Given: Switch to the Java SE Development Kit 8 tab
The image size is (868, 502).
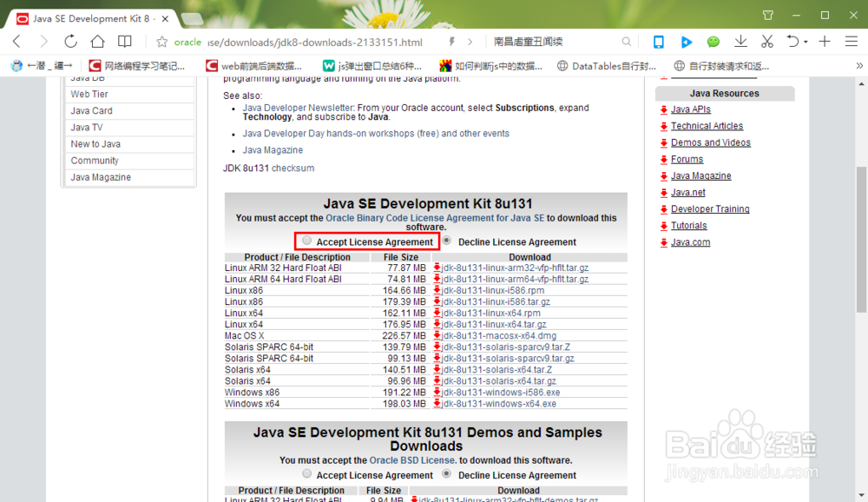Looking at the screenshot, I should (91, 19).
